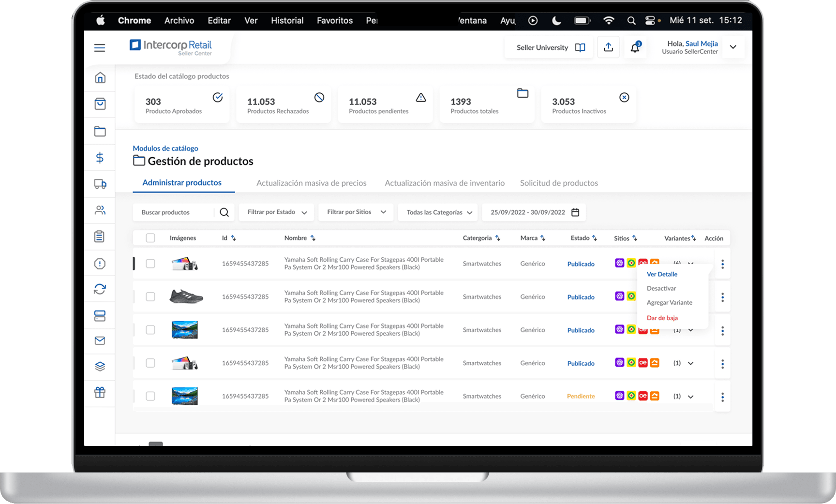Image resolution: width=836 pixels, height=504 pixels.
Task: Open the notifications bell icon
Action: [x=635, y=47]
